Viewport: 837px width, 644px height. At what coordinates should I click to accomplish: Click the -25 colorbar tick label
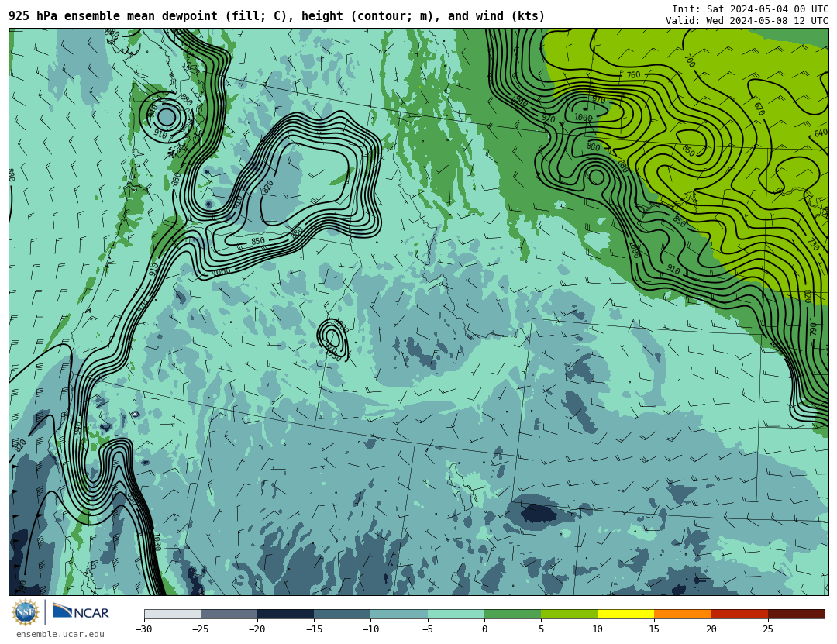pyautogui.click(x=200, y=629)
